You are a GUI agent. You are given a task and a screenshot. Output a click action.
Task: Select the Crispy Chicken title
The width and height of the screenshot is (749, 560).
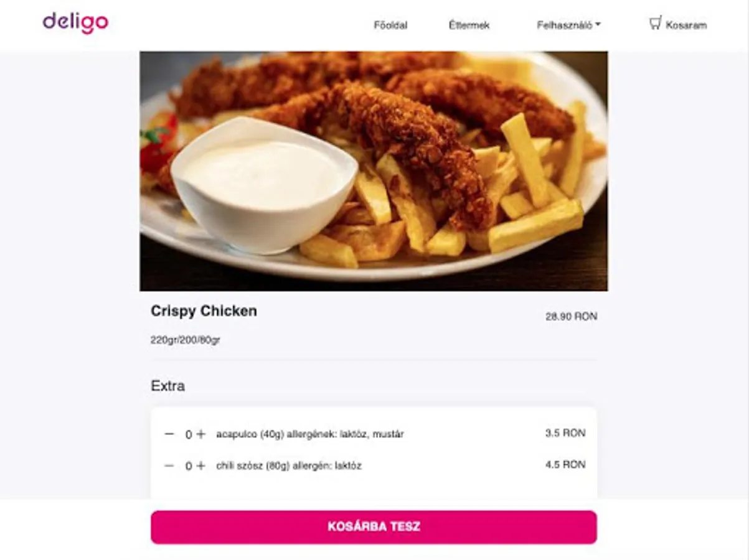[204, 311]
